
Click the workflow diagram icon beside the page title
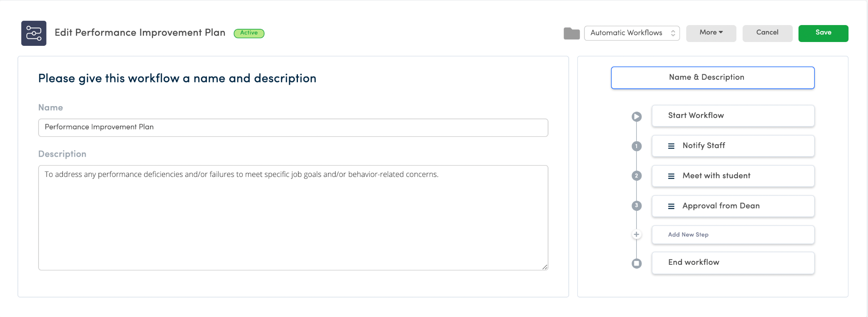click(x=33, y=33)
